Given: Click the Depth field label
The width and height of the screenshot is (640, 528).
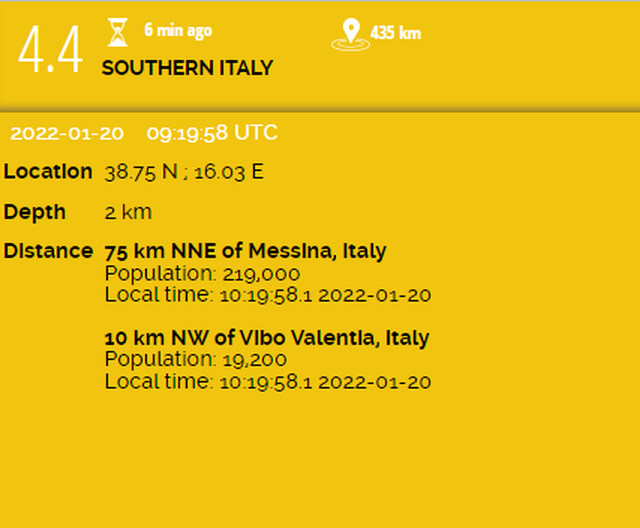Looking at the screenshot, I should click(x=35, y=212).
